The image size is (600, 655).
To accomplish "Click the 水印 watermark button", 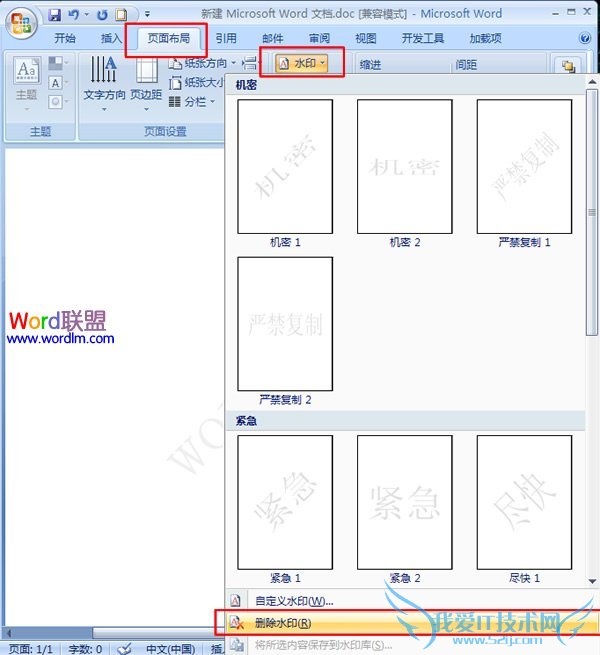I will 302,63.
